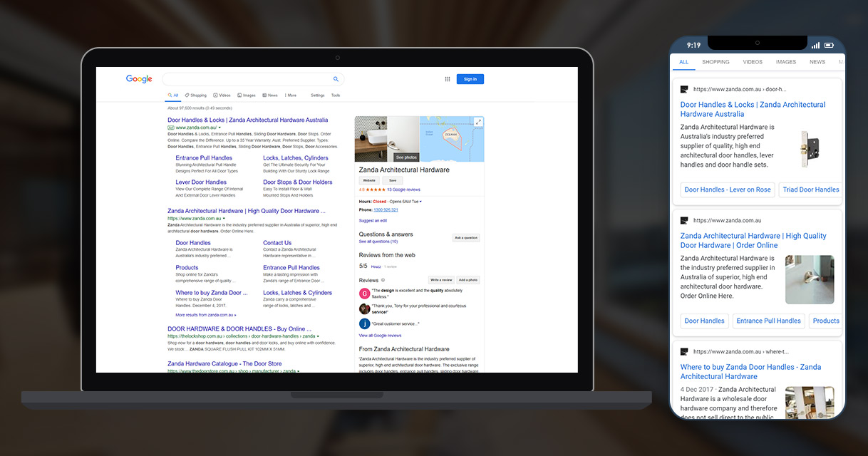
Task: Click the magnifier search icon in laptop search bar
Action: coord(336,79)
